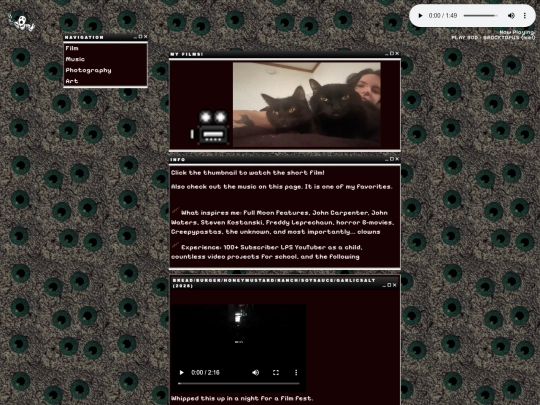This screenshot has height=405, width=540.
Task: Click the audio player time display 0:00 / 1:49
Action: [x=443, y=15]
